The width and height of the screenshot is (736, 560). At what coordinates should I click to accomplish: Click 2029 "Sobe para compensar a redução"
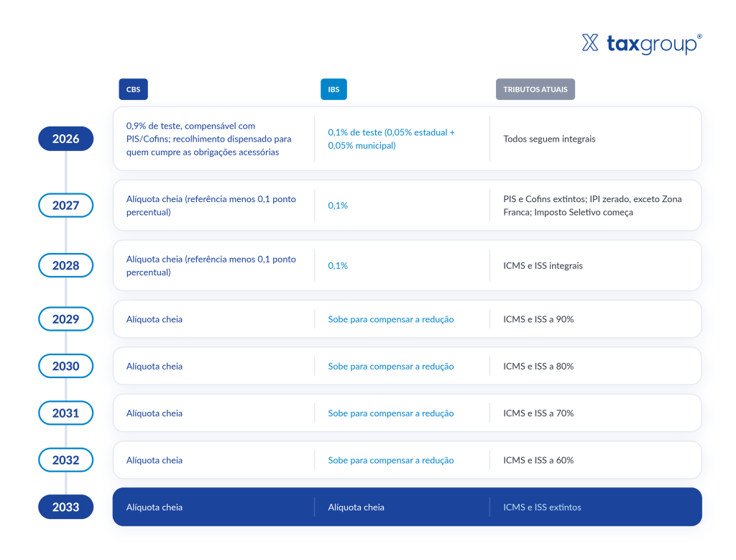click(390, 319)
